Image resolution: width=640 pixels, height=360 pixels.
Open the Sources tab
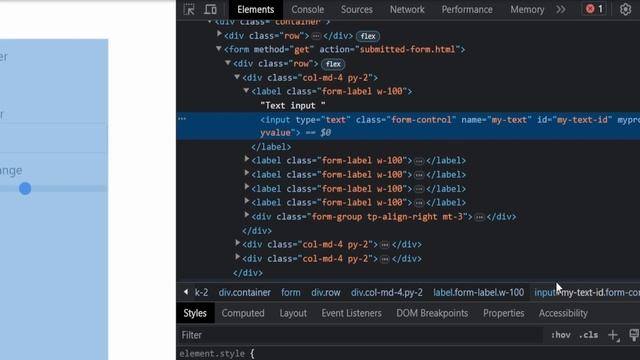(x=356, y=9)
